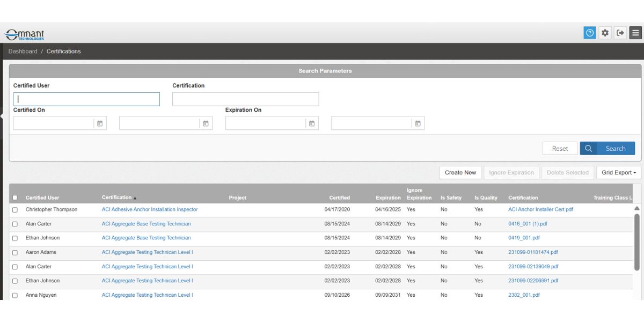Open first Expiration On calendar picker
The image size is (644, 322).
click(312, 123)
